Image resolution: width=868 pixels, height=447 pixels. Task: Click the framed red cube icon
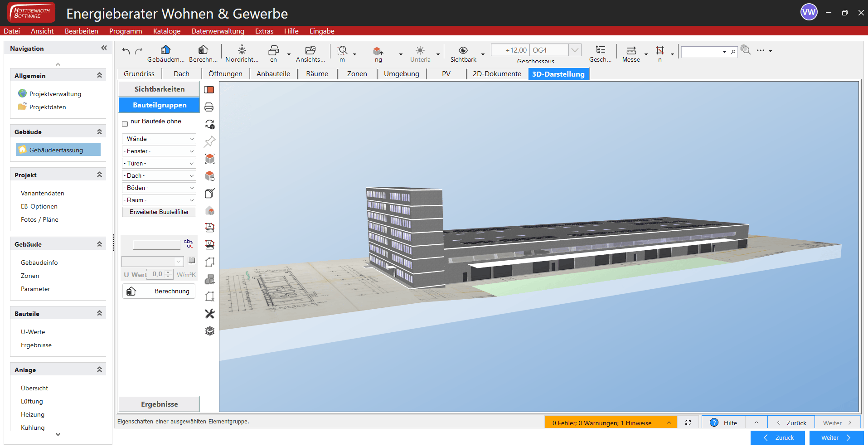210,159
